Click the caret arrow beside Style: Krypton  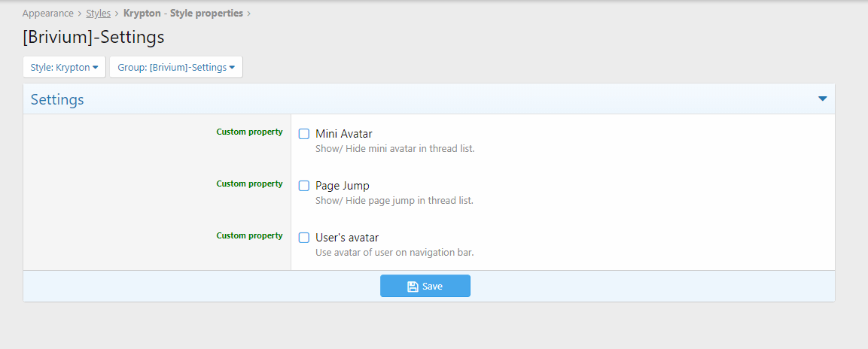(x=95, y=68)
